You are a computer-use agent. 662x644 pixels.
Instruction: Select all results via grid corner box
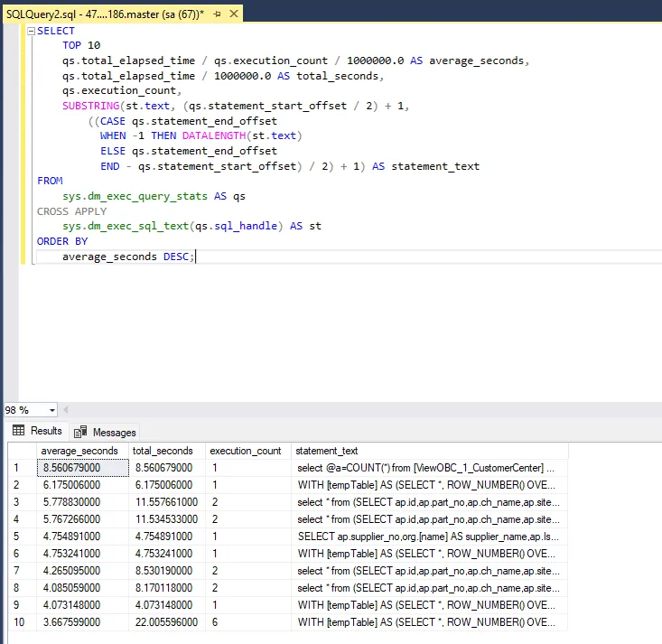tap(22, 451)
